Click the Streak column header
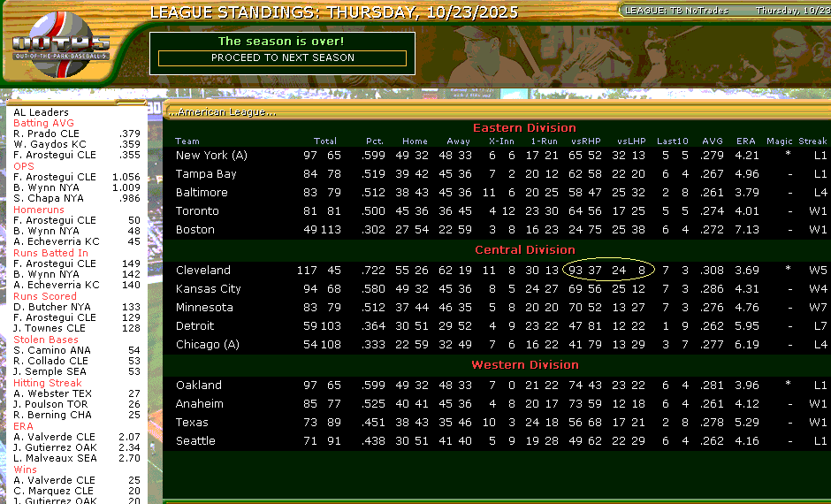The image size is (831, 504). pos(812,141)
